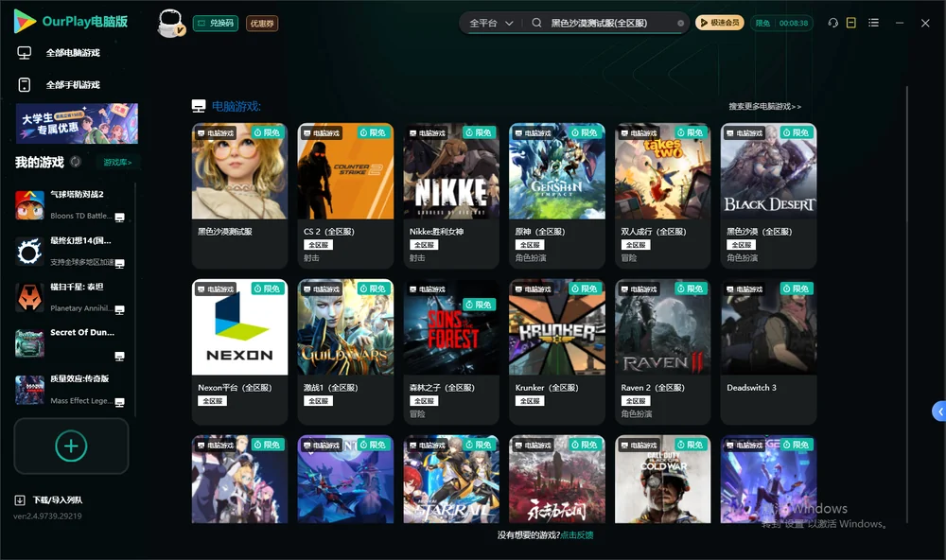Select the 黑色沙漠 (全区服) Black Desert card
This screenshot has width=946, height=560.
(768, 196)
